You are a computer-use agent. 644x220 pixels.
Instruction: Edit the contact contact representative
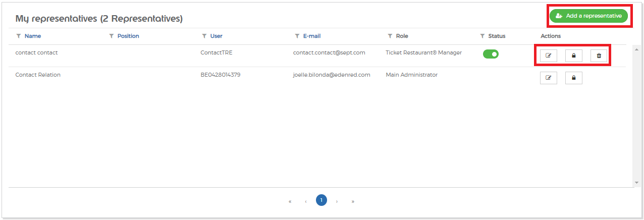tap(549, 56)
